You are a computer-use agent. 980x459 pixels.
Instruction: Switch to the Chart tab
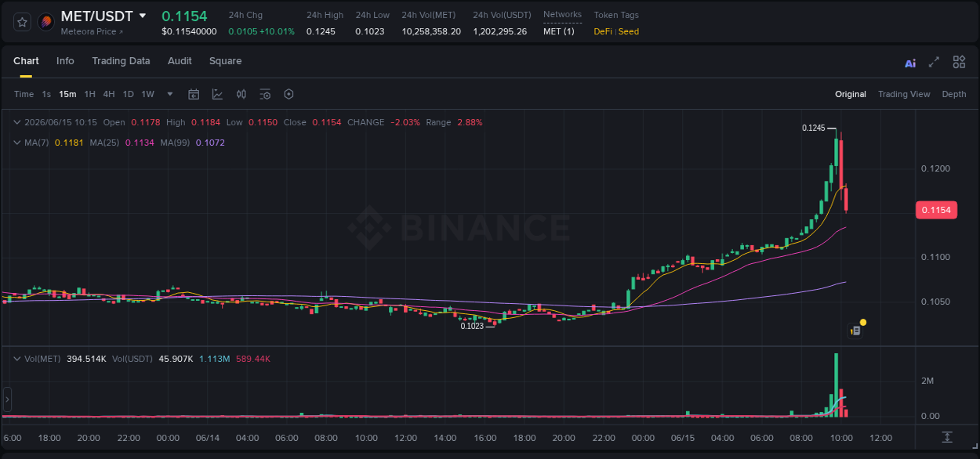tap(26, 61)
